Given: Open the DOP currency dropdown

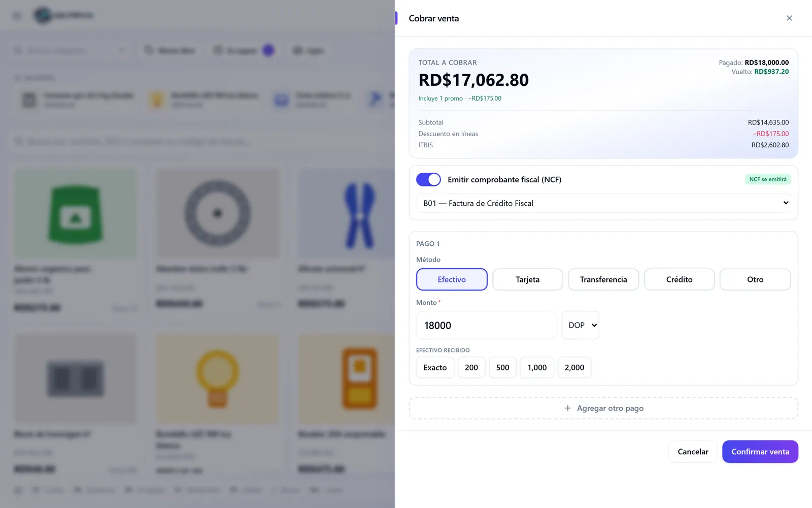Looking at the screenshot, I should 580,325.
